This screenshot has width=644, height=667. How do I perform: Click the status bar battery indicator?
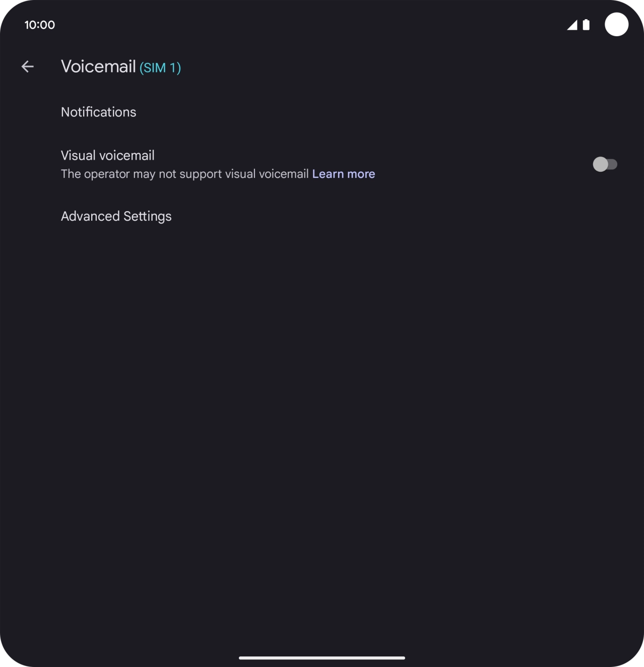[x=586, y=24]
